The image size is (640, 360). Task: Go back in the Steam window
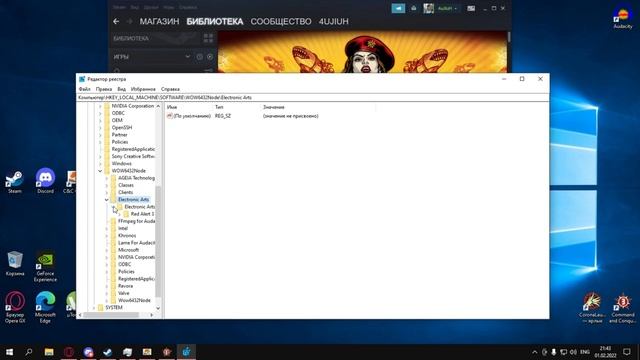pyautogui.click(x=116, y=22)
